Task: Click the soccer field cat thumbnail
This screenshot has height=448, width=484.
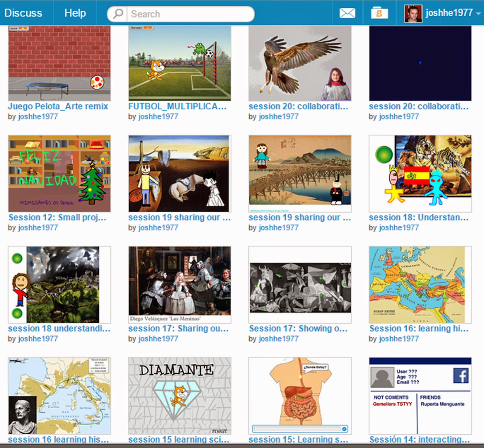Action: (180, 63)
